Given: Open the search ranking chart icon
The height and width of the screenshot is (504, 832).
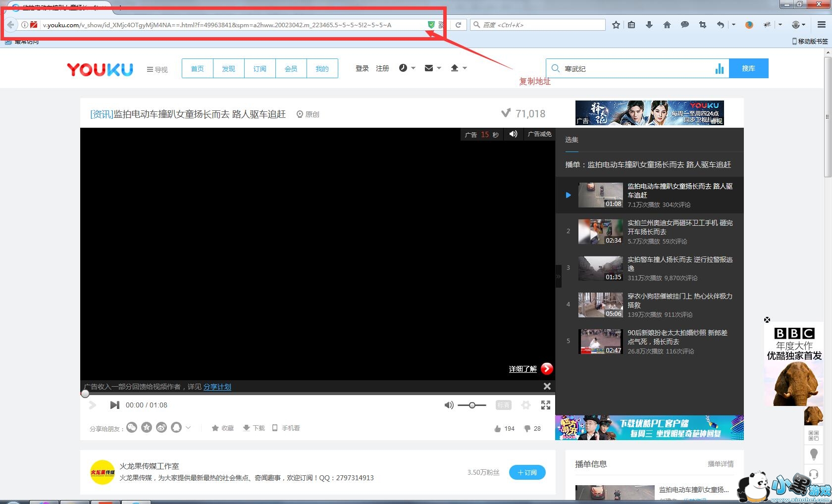Looking at the screenshot, I should pyautogui.click(x=720, y=68).
